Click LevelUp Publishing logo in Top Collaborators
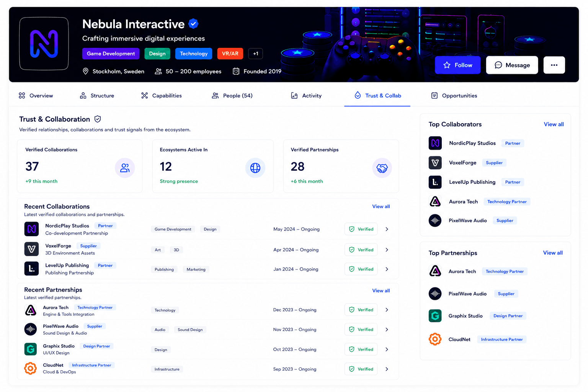 [x=435, y=182]
